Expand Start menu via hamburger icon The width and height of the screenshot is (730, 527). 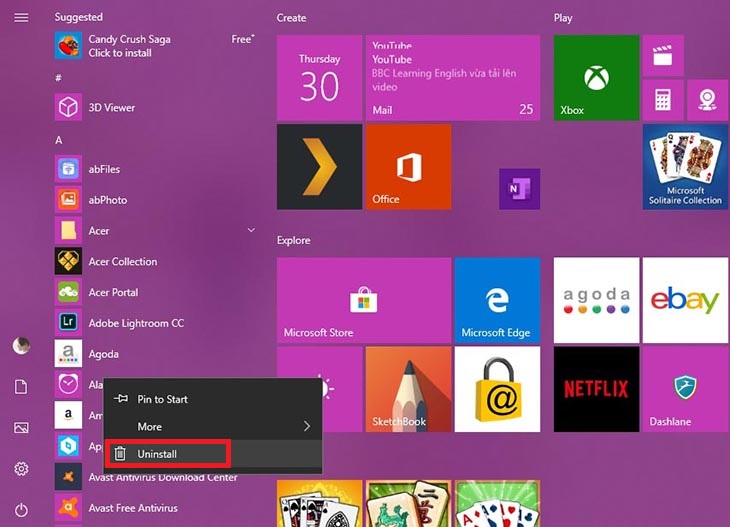click(21, 18)
